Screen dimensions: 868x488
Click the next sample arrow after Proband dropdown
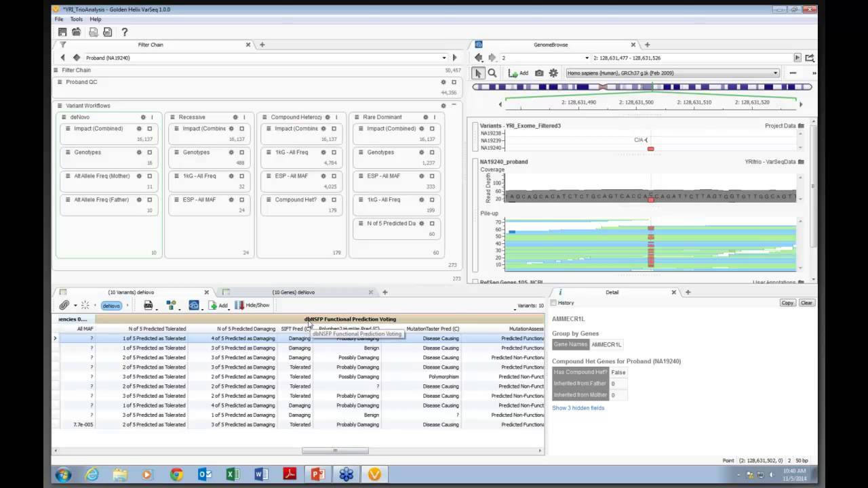point(455,58)
